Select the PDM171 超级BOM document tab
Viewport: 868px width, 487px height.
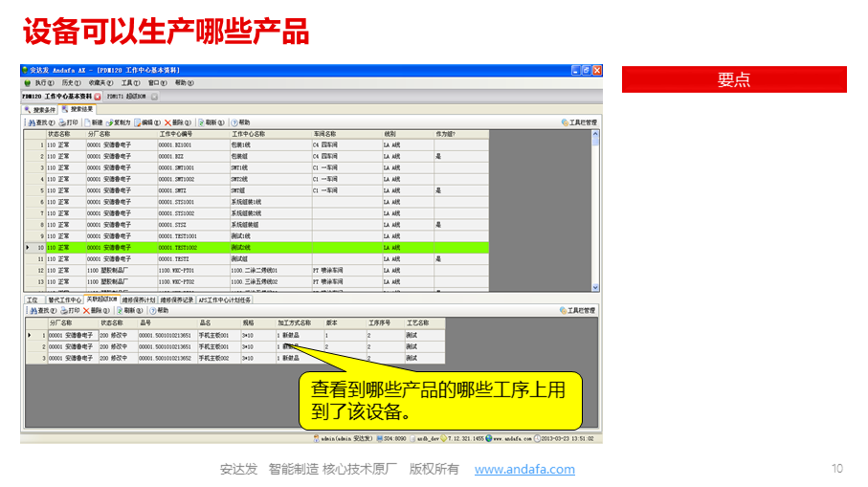point(126,97)
